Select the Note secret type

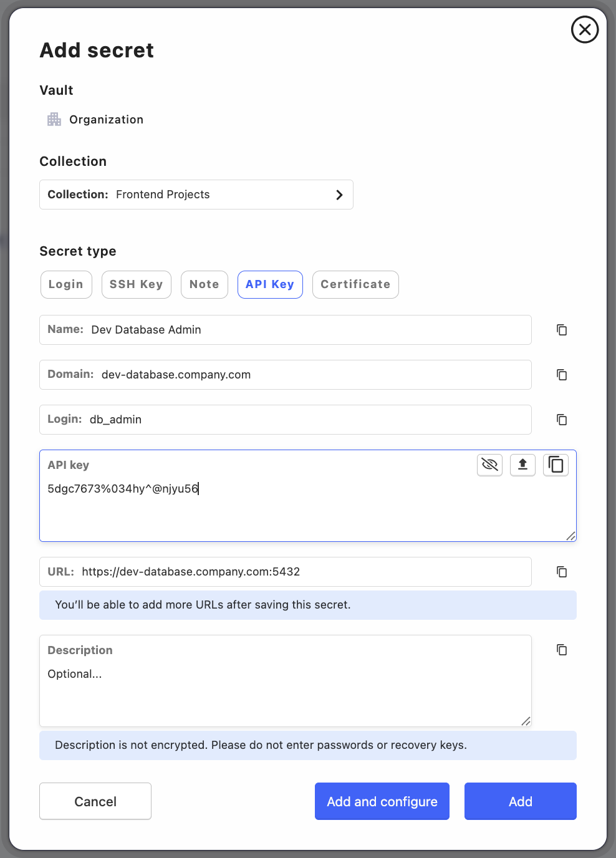pos(205,284)
